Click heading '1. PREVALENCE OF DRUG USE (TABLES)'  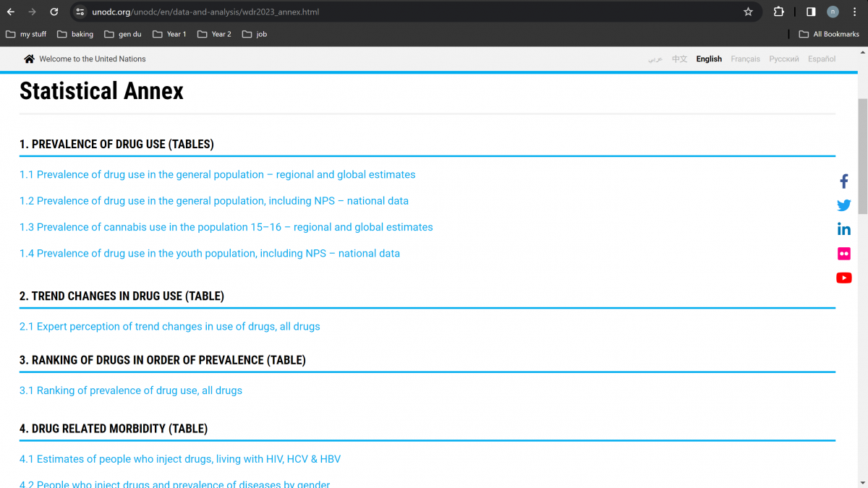[x=116, y=145]
